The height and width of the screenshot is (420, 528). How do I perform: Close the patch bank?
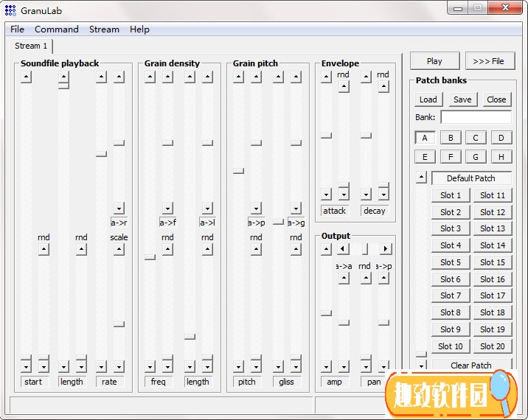point(496,99)
